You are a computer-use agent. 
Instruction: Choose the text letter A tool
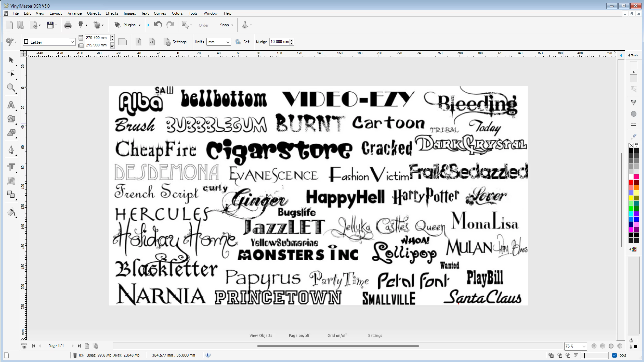tap(11, 105)
